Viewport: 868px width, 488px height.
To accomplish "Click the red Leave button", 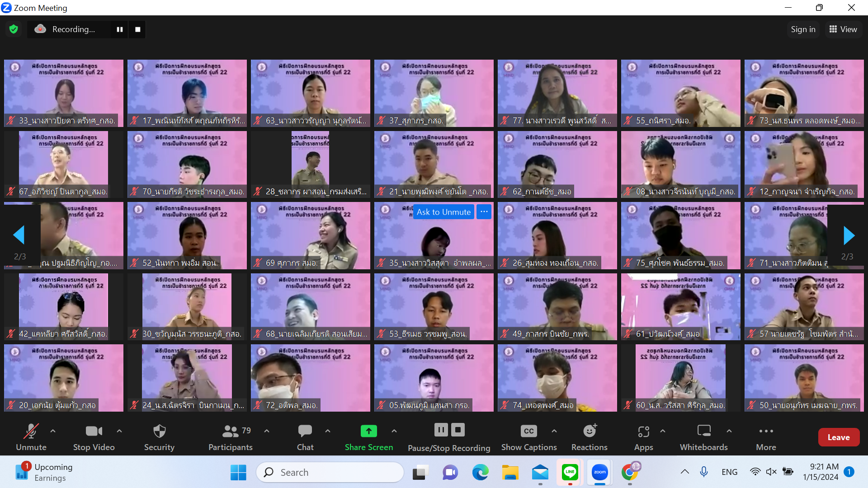I will pos(839,437).
